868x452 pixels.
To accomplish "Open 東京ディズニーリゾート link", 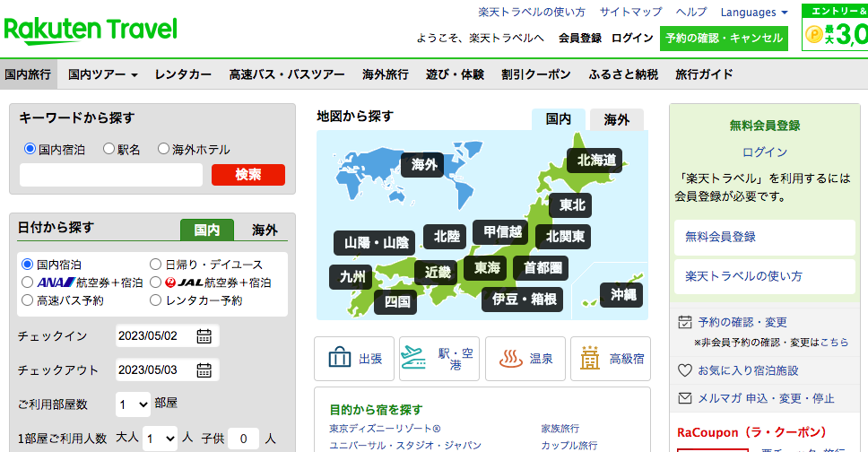I will point(386,429).
